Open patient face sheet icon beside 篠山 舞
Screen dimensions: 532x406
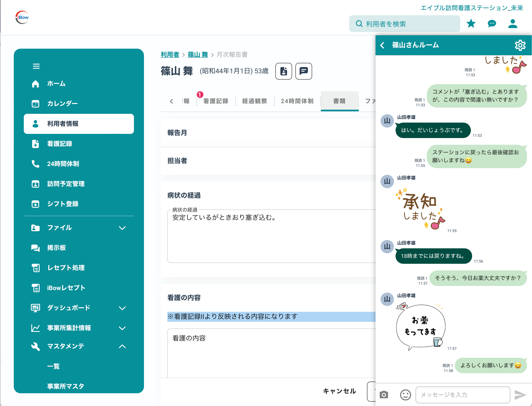click(x=284, y=71)
